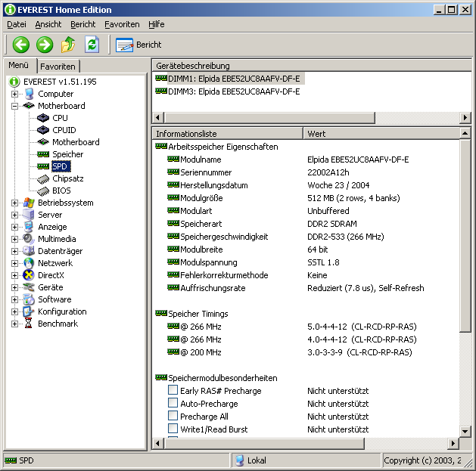This screenshot has width=476, height=471.
Task: Expand the Anzeige tree node
Action: coord(14,227)
